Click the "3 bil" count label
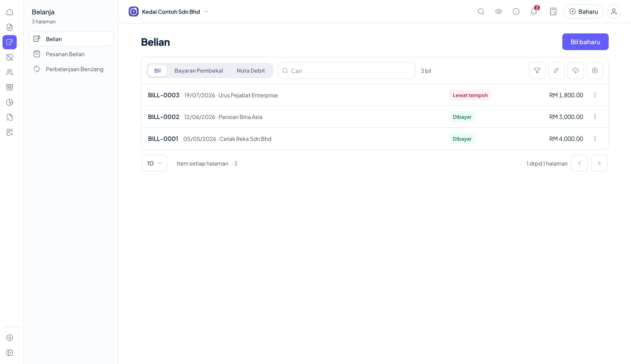 (x=426, y=71)
